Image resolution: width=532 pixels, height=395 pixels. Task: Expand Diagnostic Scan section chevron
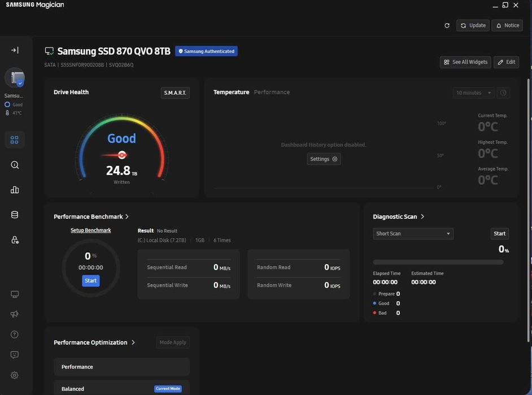click(x=422, y=216)
